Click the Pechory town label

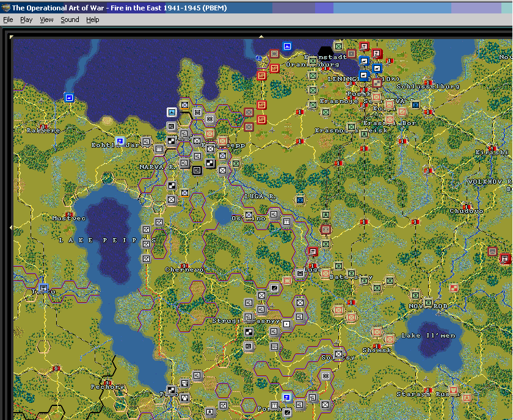point(107,387)
